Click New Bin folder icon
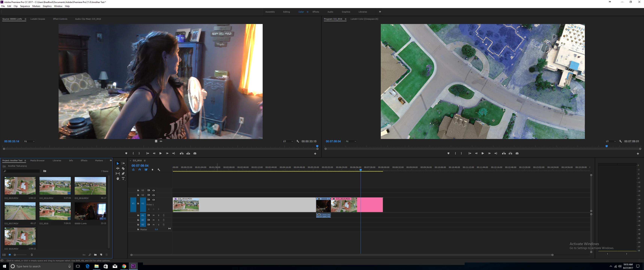644x270 pixels. (95, 255)
